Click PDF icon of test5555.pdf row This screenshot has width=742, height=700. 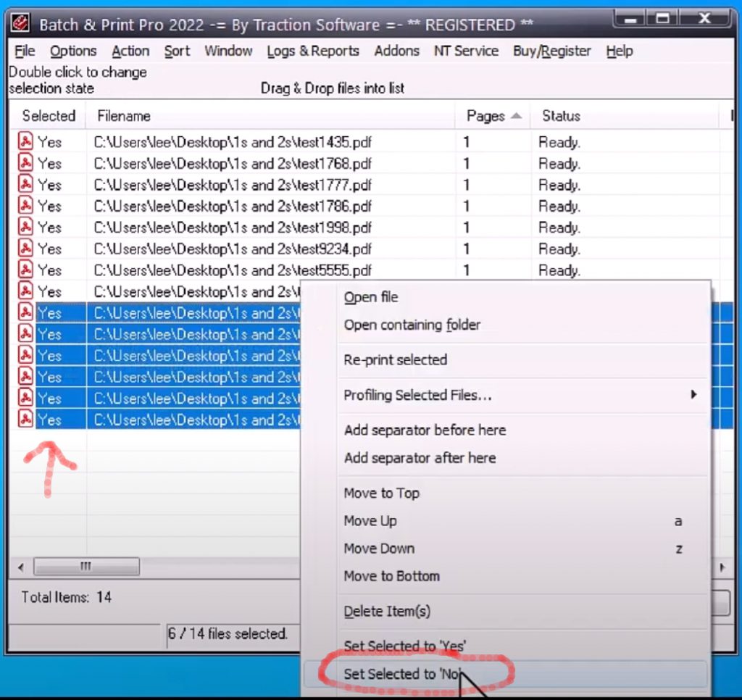tap(25, 270)
